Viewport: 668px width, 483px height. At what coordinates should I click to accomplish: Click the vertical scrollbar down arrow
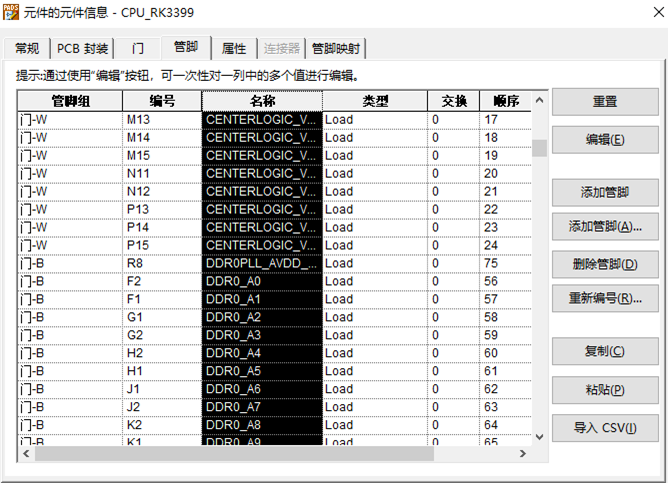coord(539,437)
